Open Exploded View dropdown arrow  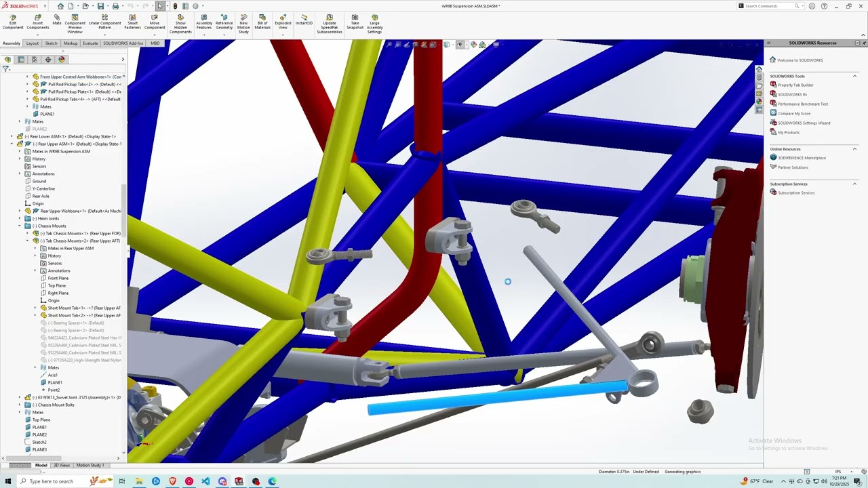(283, 35)
